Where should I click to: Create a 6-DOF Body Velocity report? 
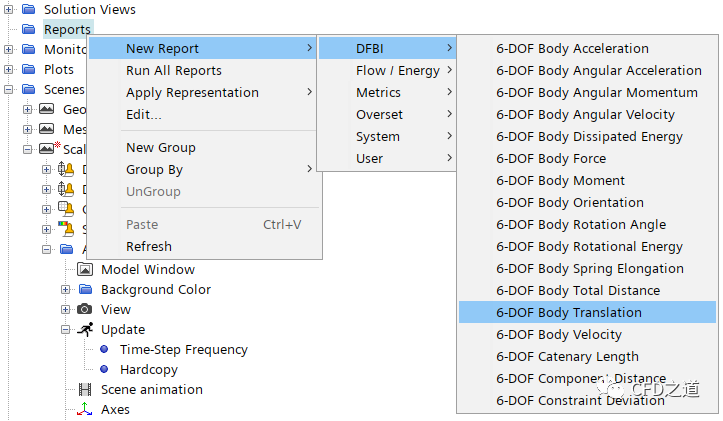tap(587, 334)
